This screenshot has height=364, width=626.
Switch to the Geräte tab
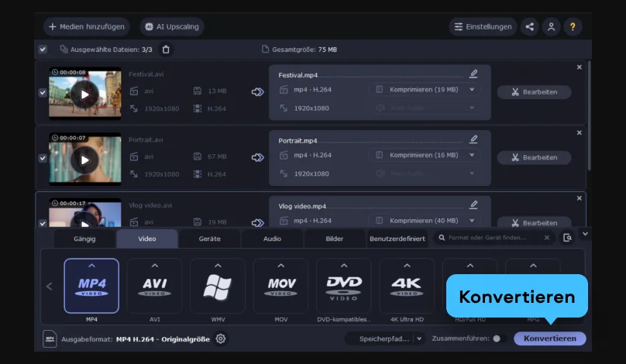click(210, 239)
